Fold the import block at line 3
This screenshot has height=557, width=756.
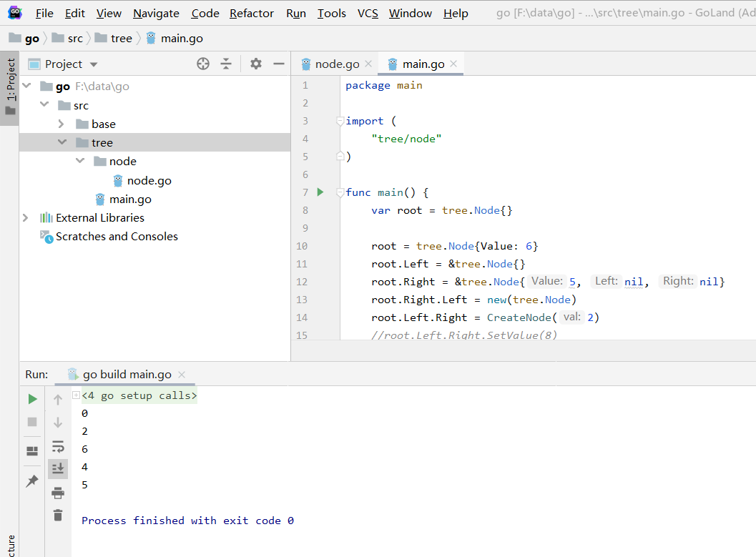point(340,121)
